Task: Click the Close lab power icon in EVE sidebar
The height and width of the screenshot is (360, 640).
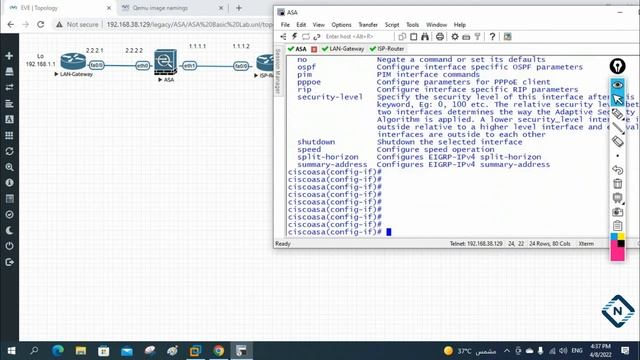Action: click(9, 246)
